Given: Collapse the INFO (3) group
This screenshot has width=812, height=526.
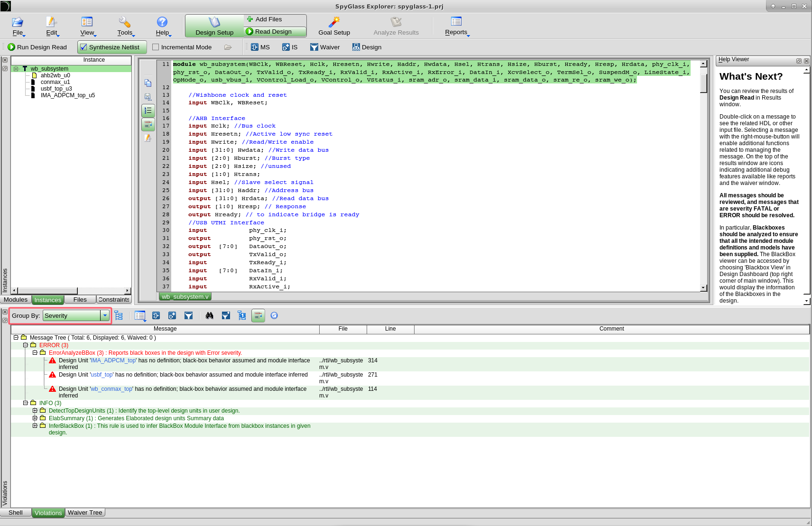Looking at the screenshot, I should coord(25,403).
